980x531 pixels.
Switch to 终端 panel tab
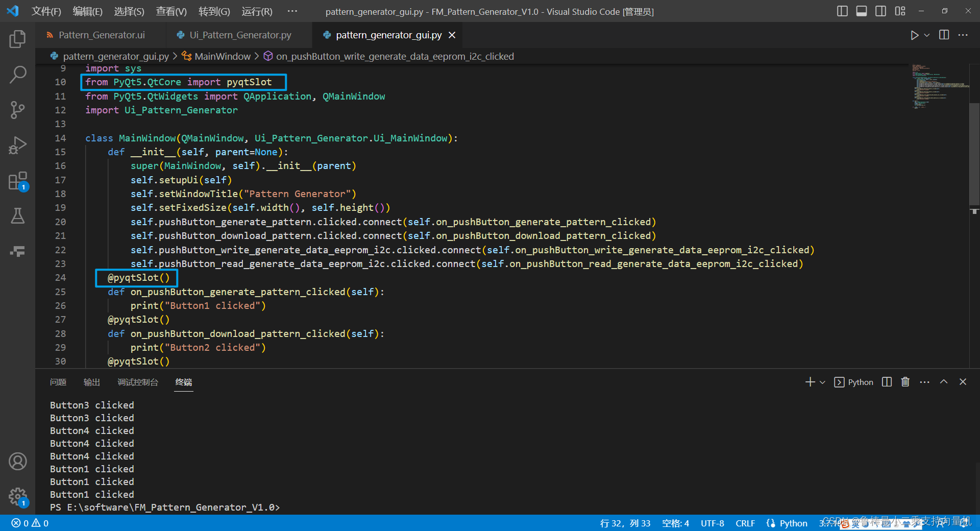(x=184, y=382)
